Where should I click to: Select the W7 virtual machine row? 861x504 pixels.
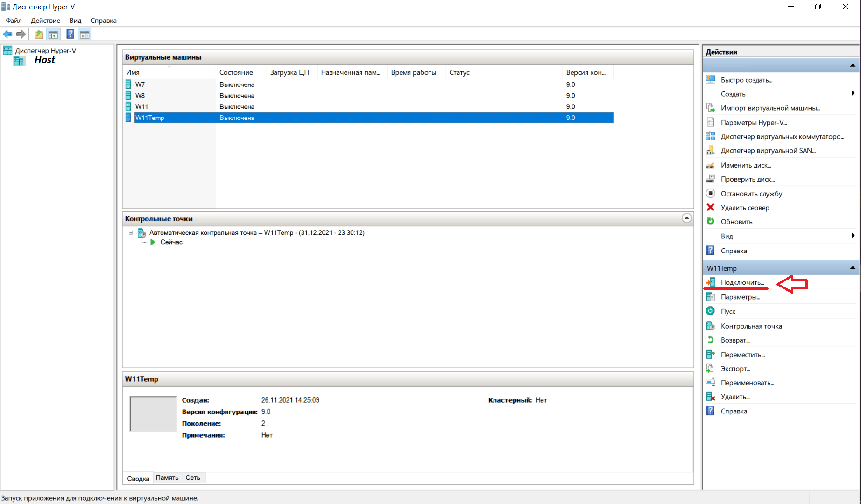click(369, 84)
